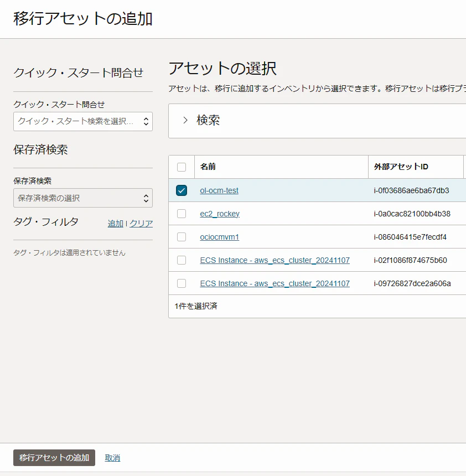Screen dimensions: 466x476
Task: Cancel with the 取消 link
Action: pyautogui.click(x=112, y=458)
